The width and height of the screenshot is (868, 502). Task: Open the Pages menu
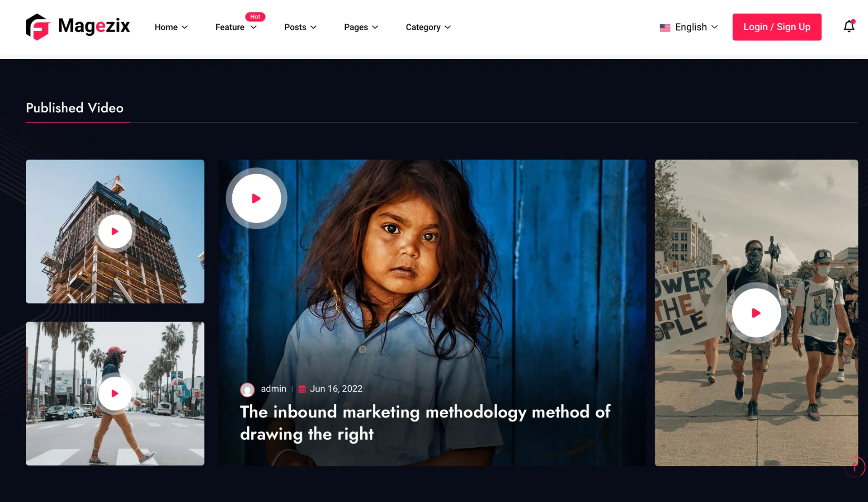click(x=361, y=27)
